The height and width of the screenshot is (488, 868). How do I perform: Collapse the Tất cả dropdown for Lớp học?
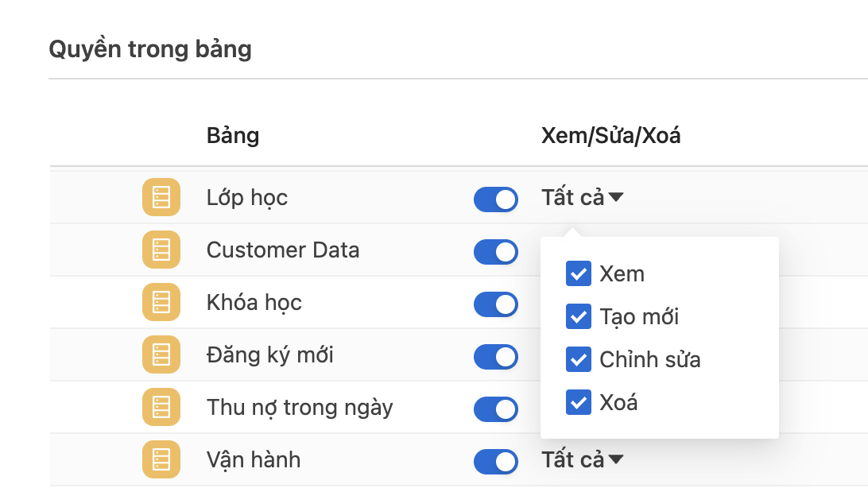click(582, 198)
